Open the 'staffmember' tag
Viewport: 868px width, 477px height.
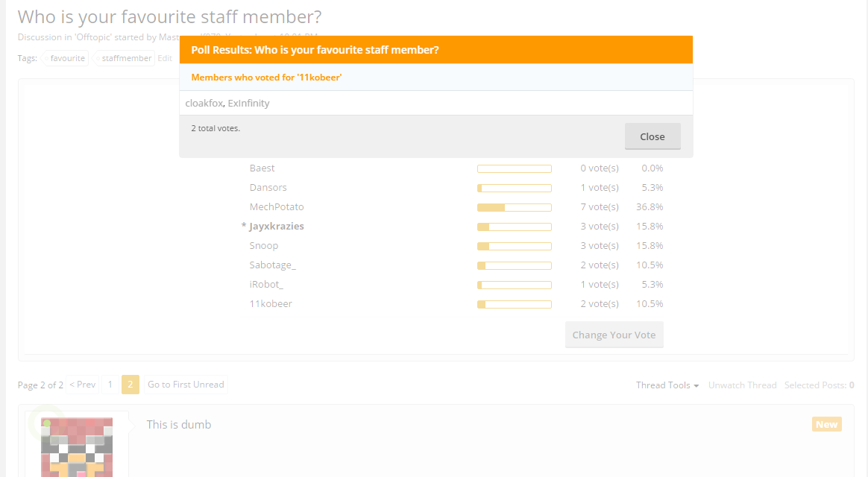[124, 58]
